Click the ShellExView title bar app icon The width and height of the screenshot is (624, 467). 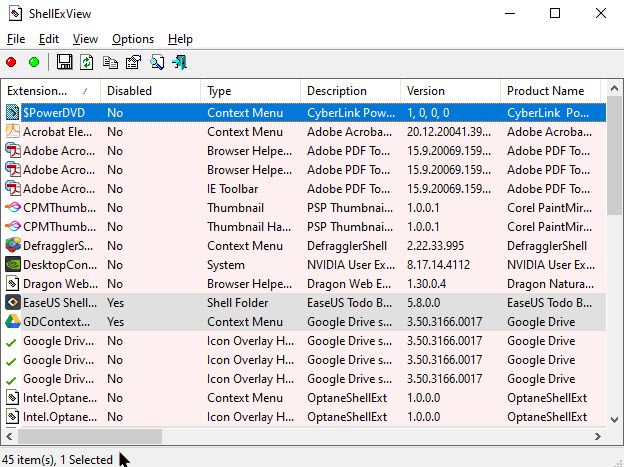tap(16, 14)
